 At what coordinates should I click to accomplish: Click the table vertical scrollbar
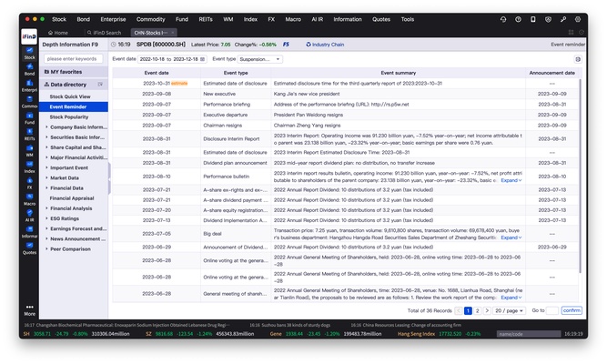pos(580,177)
